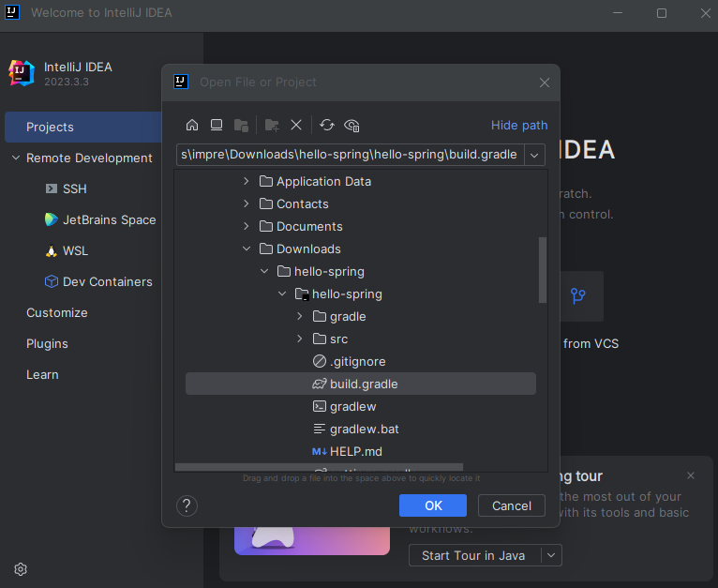Click the Get from VCS branch icon
The width and height of the screenshot is (718, 588).
578,295
